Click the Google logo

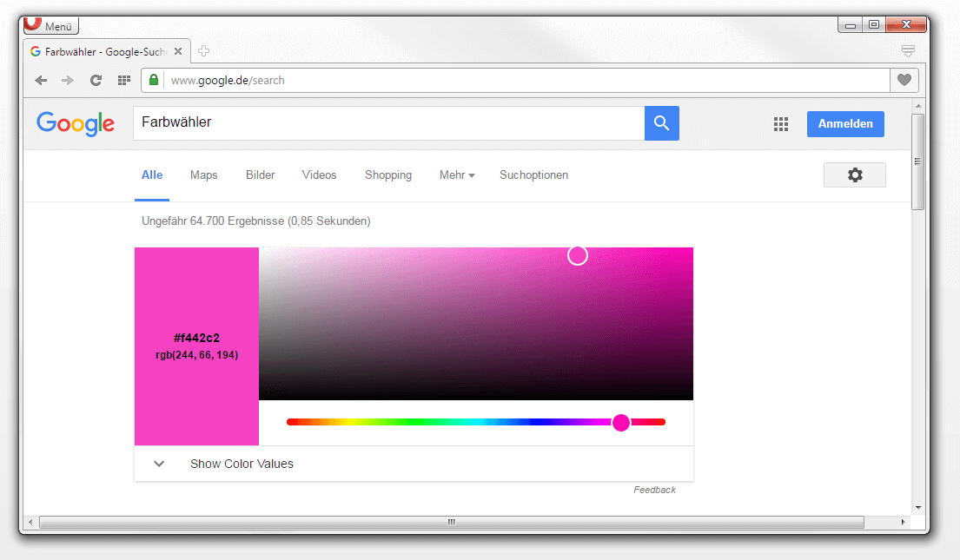click(76, 123)
